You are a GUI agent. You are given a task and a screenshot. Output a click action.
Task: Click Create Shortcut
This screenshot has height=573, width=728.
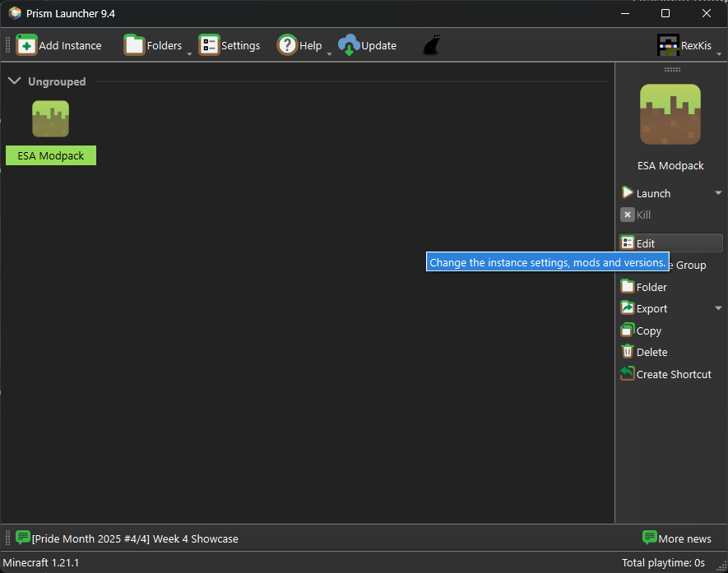pyautogui.click(x=673, y=374)
